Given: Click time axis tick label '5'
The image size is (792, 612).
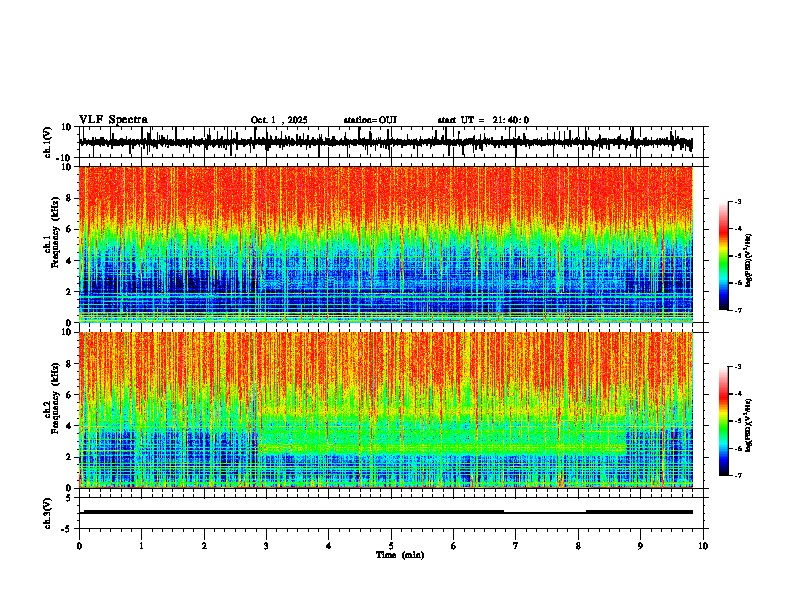Looking at the screenshot, I should (391, 546).
